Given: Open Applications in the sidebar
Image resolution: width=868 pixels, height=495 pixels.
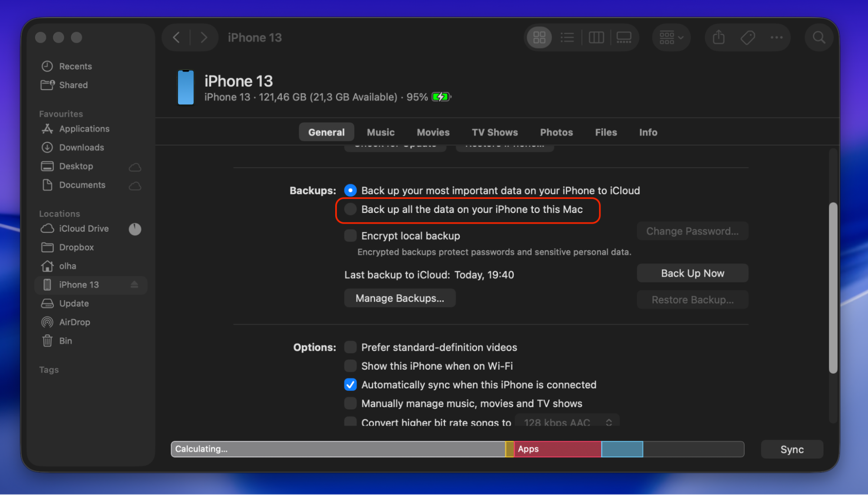Looking at the screenshot, I should (91, 129).
